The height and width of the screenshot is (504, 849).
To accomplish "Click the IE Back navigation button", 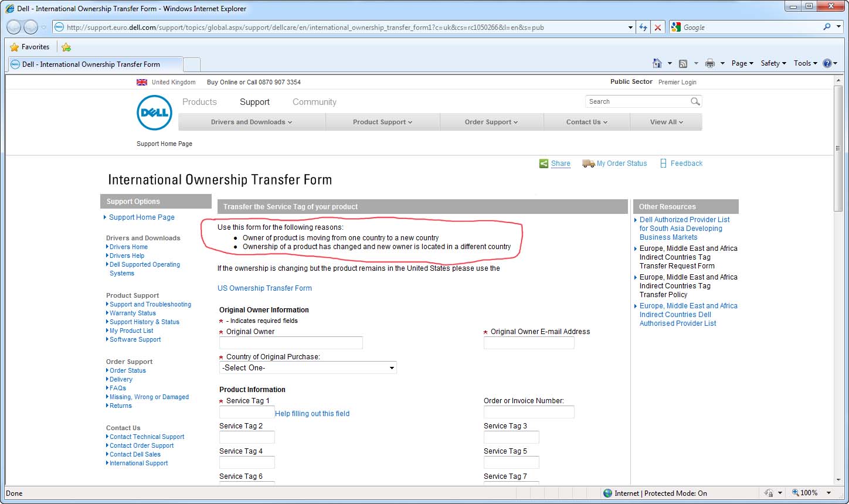I will click(14, 27).
